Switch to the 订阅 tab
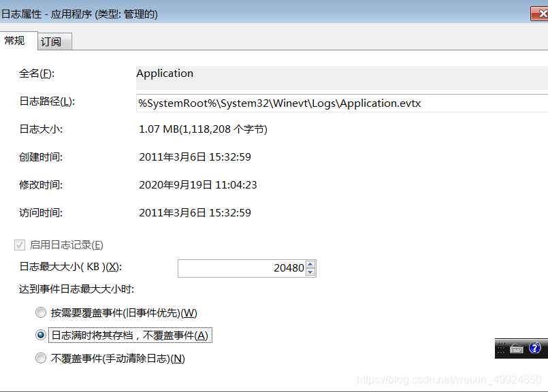Viewport: 548px width, 392px height. (x=51, y=42)
